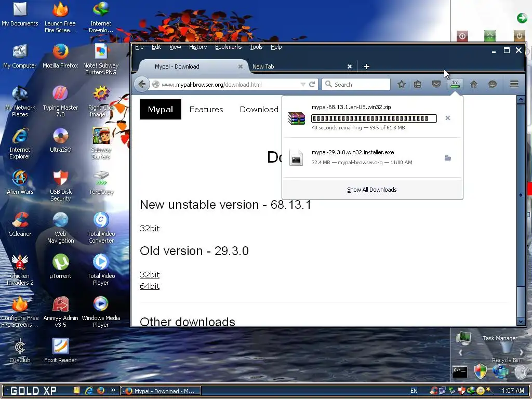532x399 pixels.
Task: Click the Pocket icon in the toolbar
Action: 436,84
